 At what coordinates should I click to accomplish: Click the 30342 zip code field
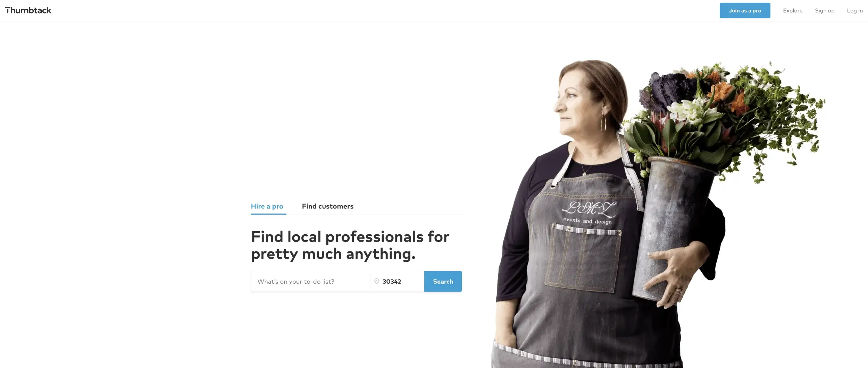(x=397, y=281)
